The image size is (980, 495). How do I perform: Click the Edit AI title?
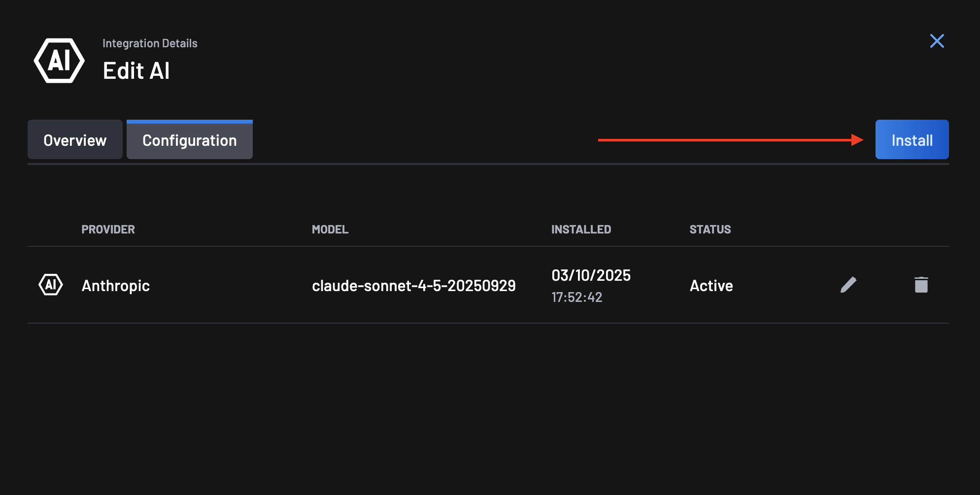(136, 70)
